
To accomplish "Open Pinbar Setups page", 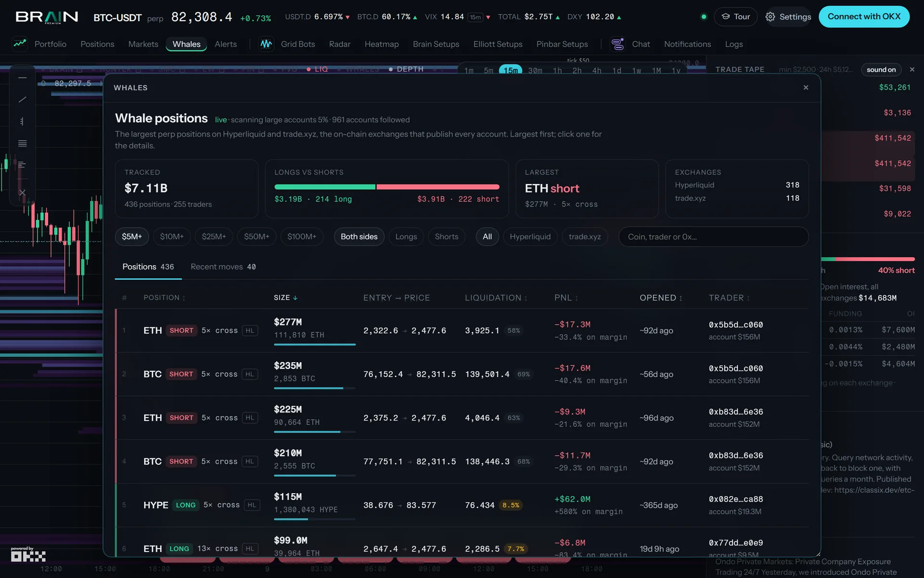I will click(x=562, y=44).
